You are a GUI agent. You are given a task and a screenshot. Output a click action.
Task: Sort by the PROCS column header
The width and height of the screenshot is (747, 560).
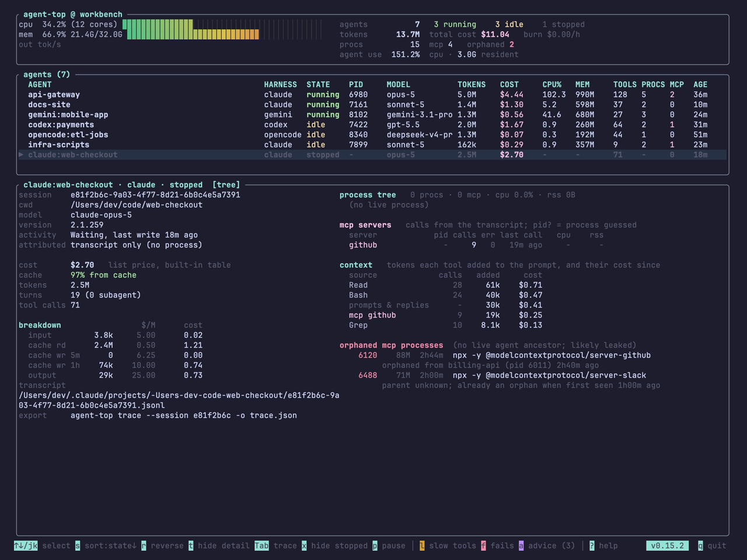(x=653, y=85)
